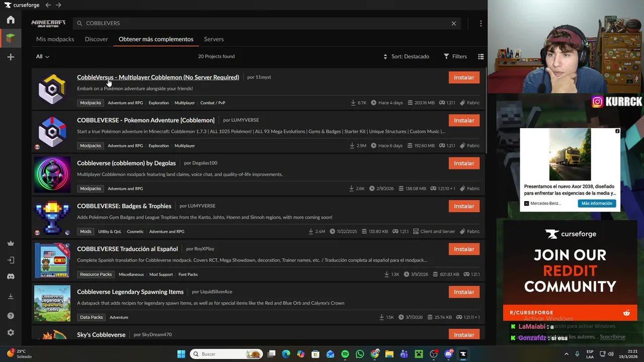Viewport: 644px width, 362px height.
Task: Open Sky's Cobbleverse title link
Action: pos(101,335)
